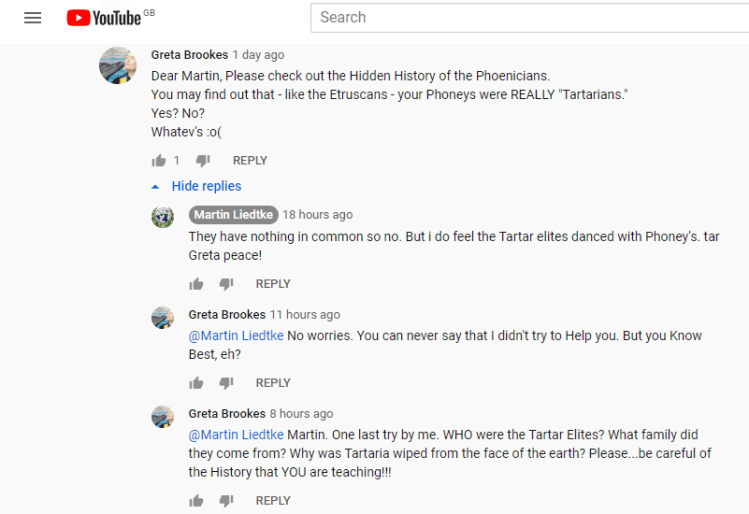Open Martin Liedtke's channel name badge
The image size is (749, 514).
[233, 215]
